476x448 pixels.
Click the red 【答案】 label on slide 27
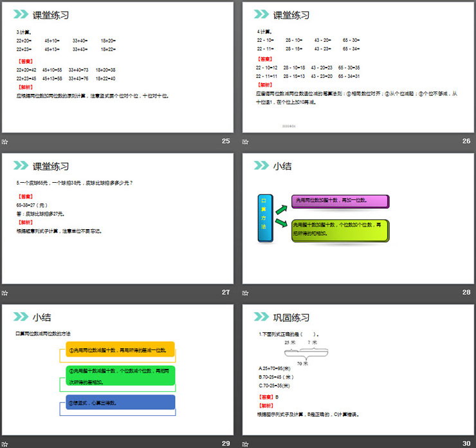pyautogui.click(x=25, y=196)
